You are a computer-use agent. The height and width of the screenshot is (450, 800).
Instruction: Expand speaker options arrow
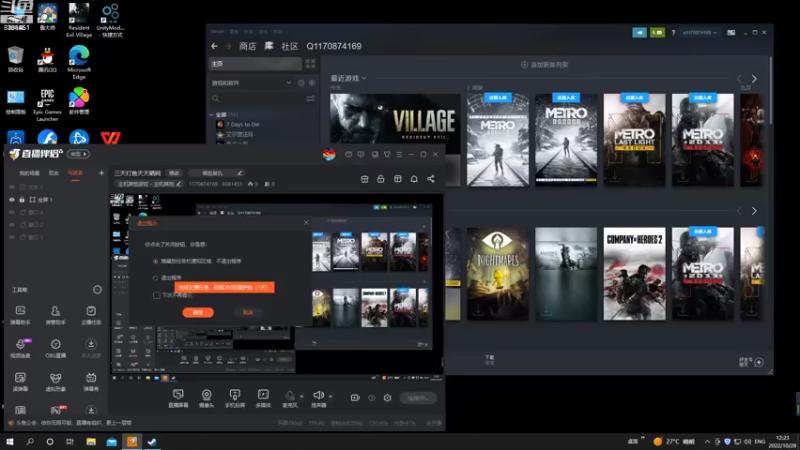pos(330,396)
